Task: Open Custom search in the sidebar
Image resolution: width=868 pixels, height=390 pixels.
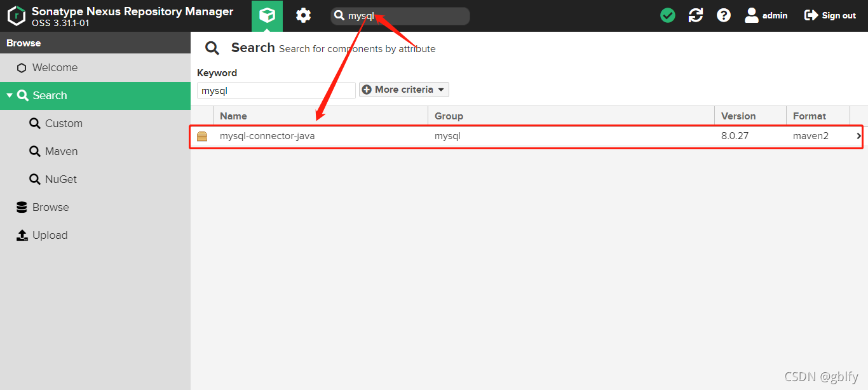Action: point(95,123)
